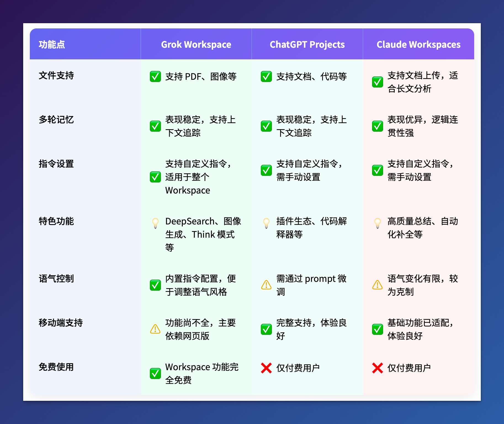The width and height of the screenshot is (504, 424).
Task: Click the text 高质量总结、自动化补全等
Action: tap(423, 228)
